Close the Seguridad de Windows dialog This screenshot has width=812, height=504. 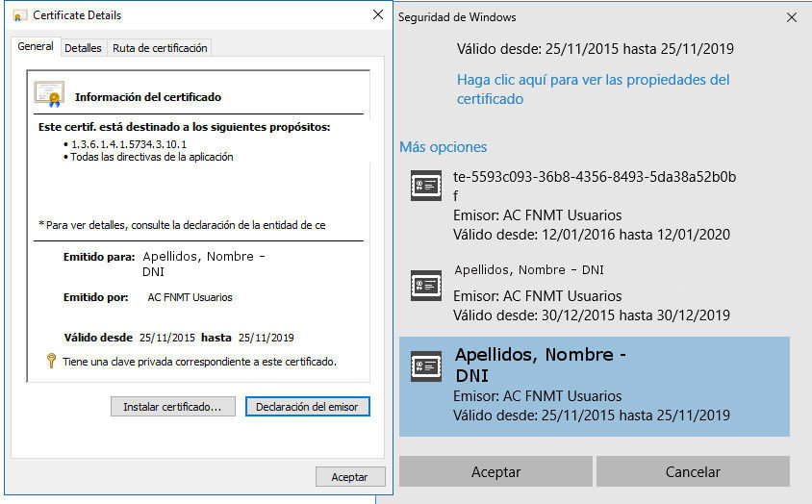pyautogui.click(x=791, y=17)
